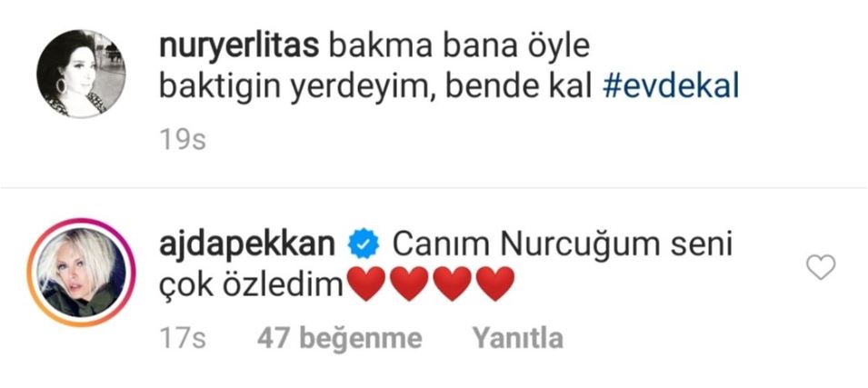Open the #evdekal hashtag
The width and height of the screenshot is (868, 388).
tap(671, 88)
